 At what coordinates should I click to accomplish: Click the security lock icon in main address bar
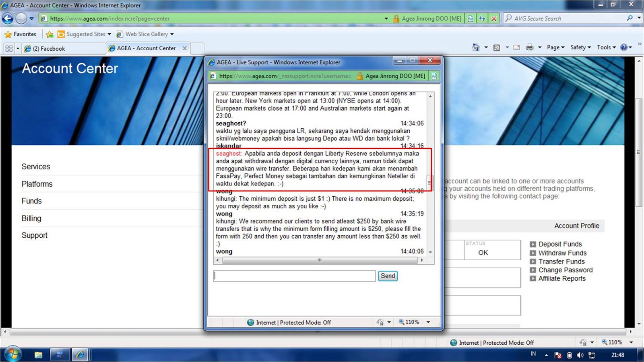396,19
